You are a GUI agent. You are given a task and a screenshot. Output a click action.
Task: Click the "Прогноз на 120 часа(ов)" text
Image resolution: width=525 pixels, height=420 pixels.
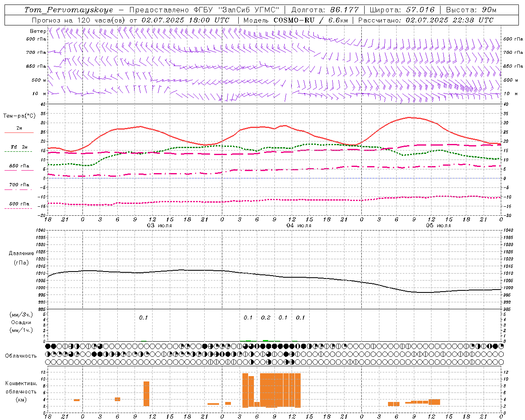click(78, 20)
